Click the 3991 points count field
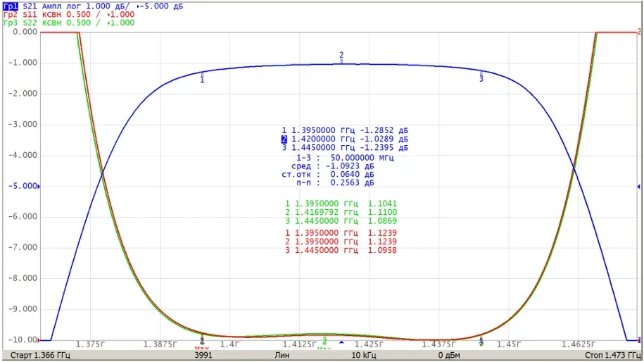The image size is (644, 362). pyautogui.click(x=203, y=355)
